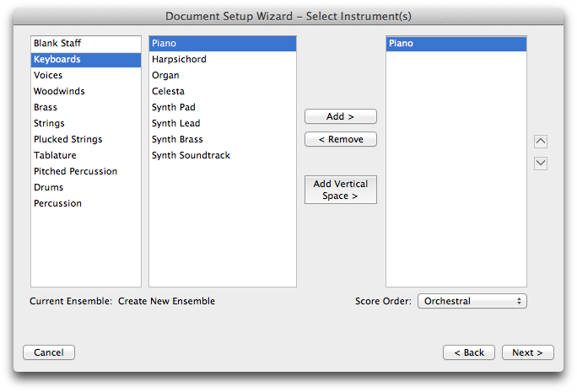Select the Brass instrument family
This screenshot has height=392, width=577.
(x=86, y=107)
